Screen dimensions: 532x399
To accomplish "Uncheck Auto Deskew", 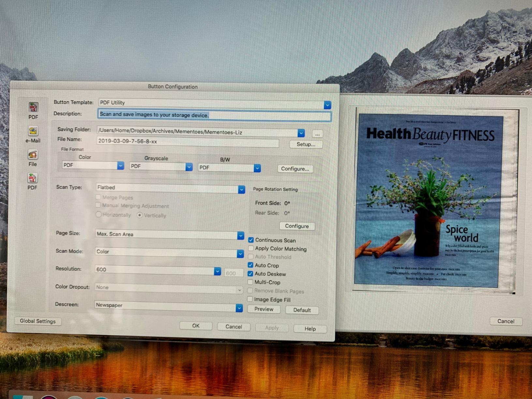I will pos(250,274).
